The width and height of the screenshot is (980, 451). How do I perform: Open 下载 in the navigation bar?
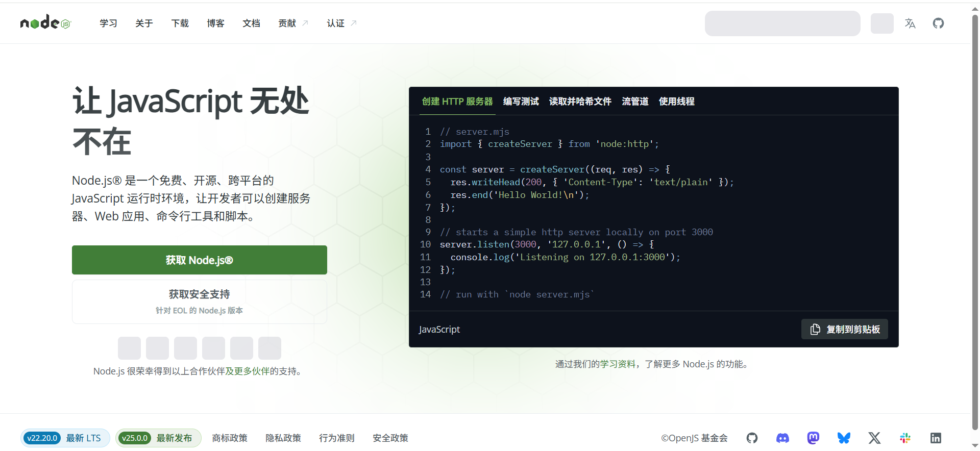point(180,23)
